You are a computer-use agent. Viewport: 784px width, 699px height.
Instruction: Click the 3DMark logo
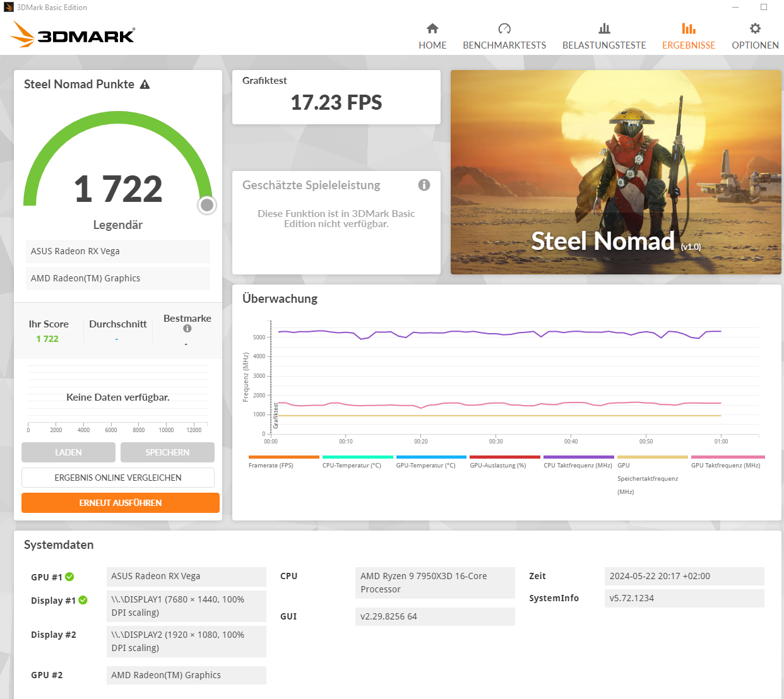click(73, 34)
